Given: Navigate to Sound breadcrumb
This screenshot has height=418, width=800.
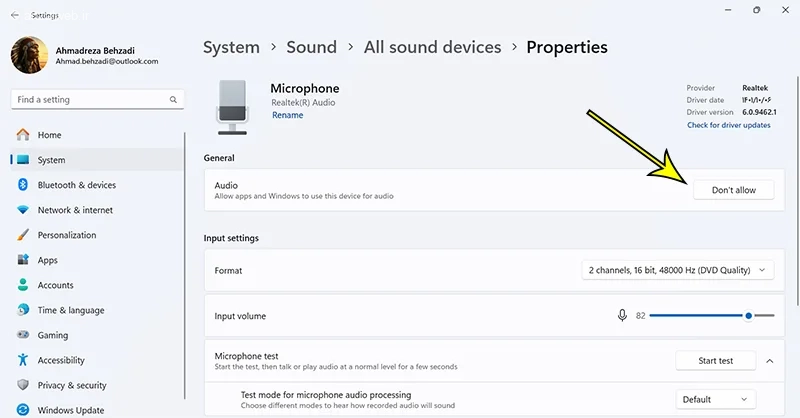Looking at the screenshot, I should [311, 47].
